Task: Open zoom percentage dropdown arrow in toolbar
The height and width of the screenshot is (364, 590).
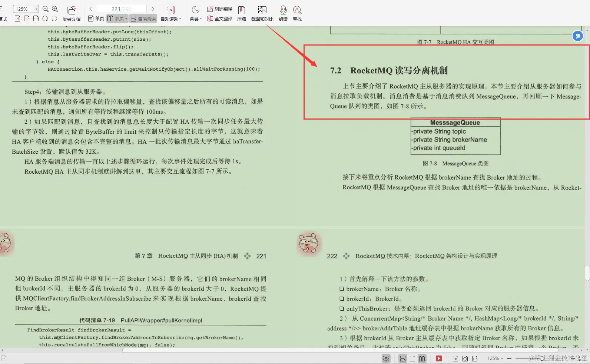Action: click(x=36, y=9)
